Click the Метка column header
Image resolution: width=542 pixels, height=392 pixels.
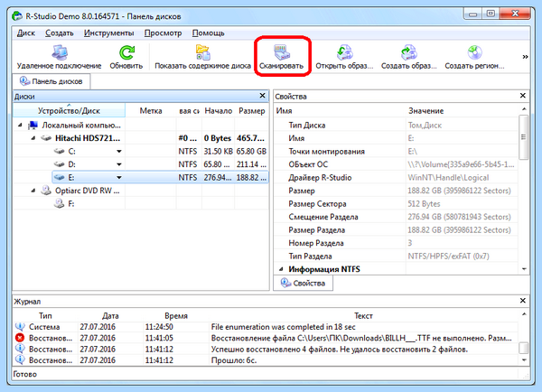click(151, 110)
